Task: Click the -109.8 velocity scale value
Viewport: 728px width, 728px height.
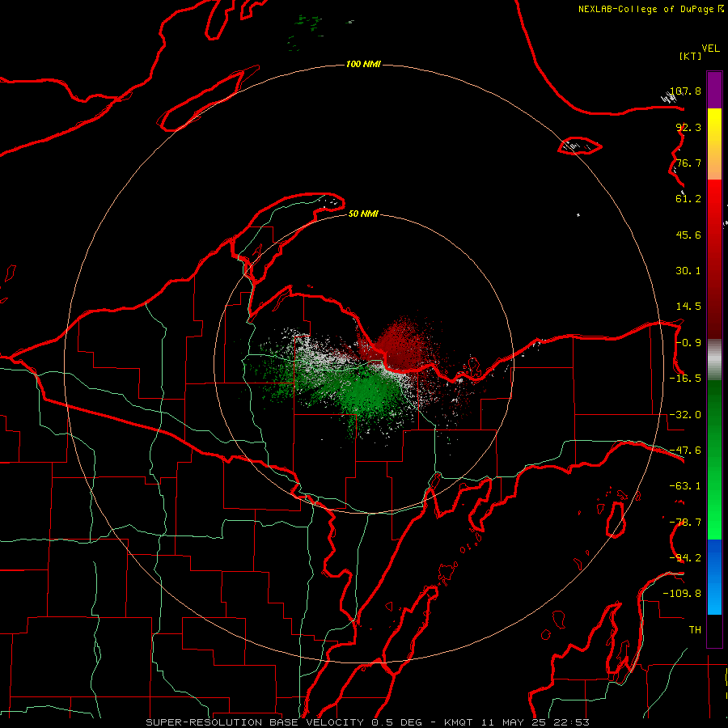Action: coord(682,594)
